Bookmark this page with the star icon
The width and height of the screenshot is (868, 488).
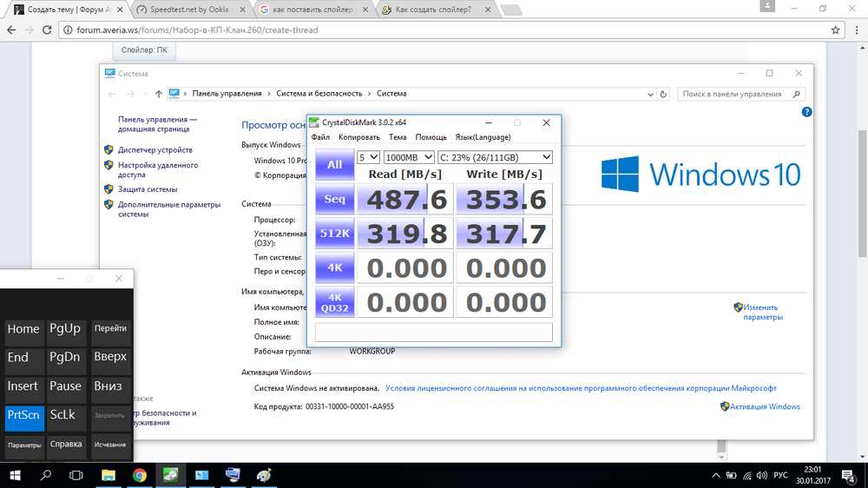point(835,30)
